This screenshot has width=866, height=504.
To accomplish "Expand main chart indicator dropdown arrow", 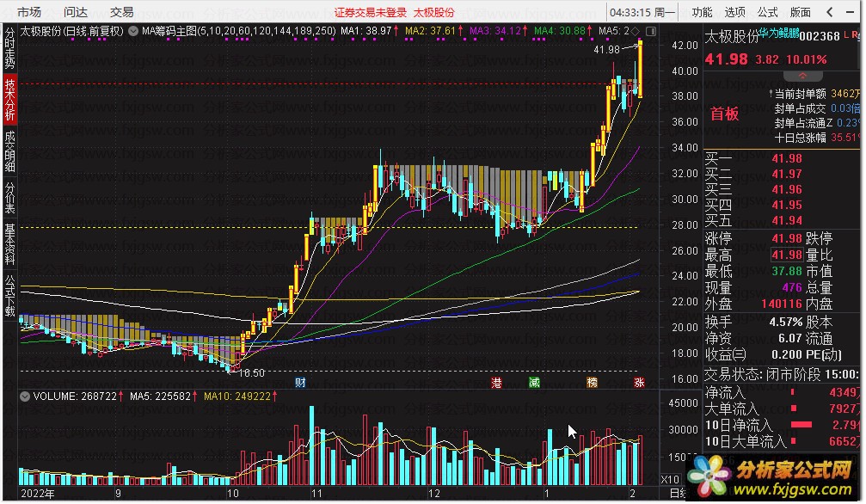I will [133, 31].
